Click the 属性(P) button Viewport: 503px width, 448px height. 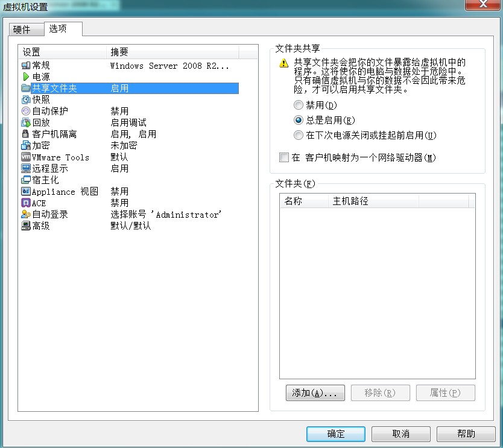click(446, 393)
